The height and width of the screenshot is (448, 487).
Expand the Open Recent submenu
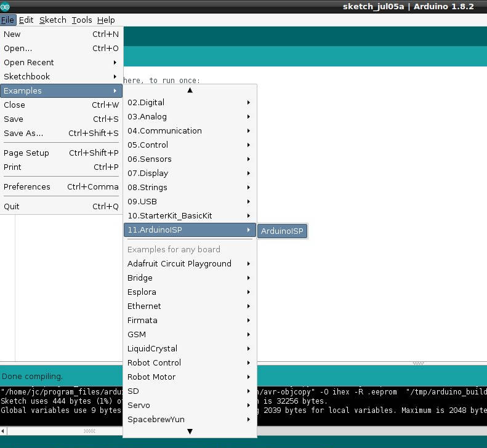(61, 62)
